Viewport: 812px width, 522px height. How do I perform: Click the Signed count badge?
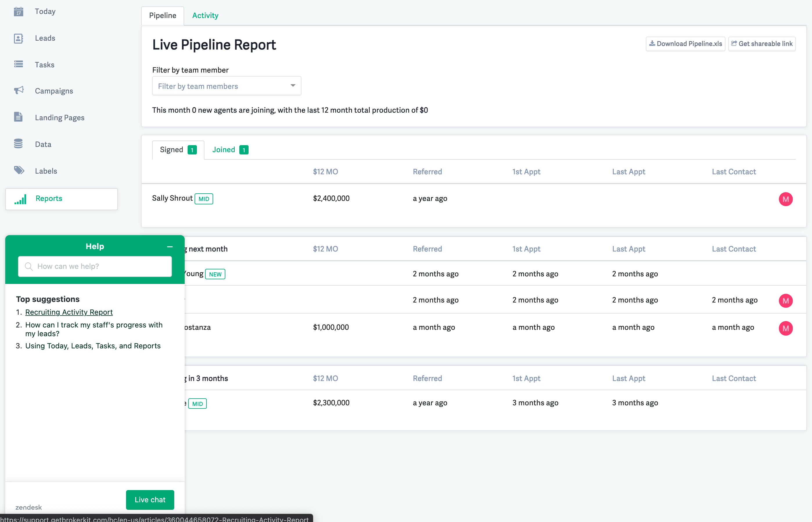[x=192, y=150]
